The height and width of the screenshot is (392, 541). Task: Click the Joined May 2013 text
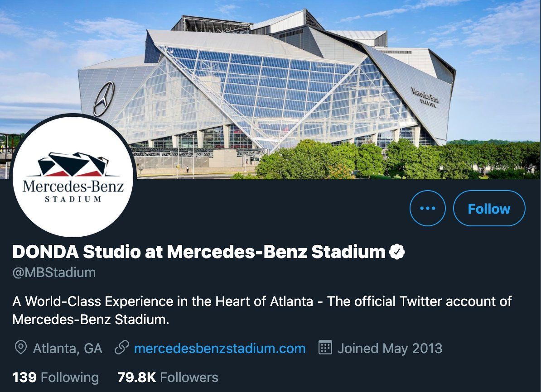[390, 348]
